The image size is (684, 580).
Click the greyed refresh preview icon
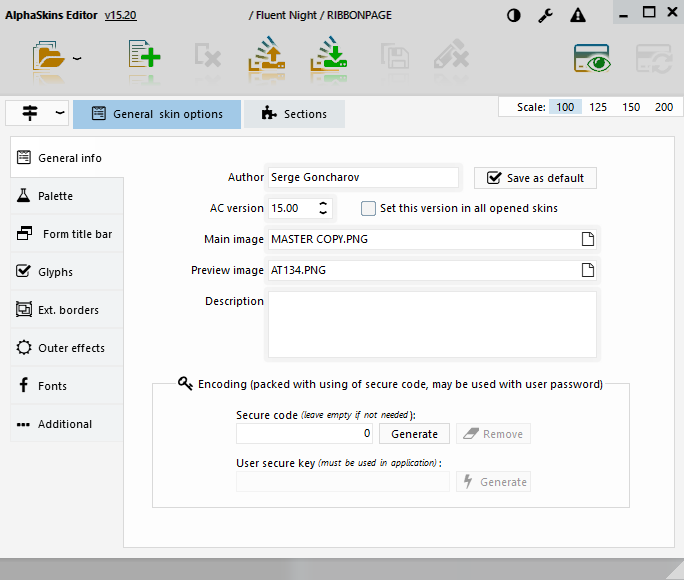[653, 58]
